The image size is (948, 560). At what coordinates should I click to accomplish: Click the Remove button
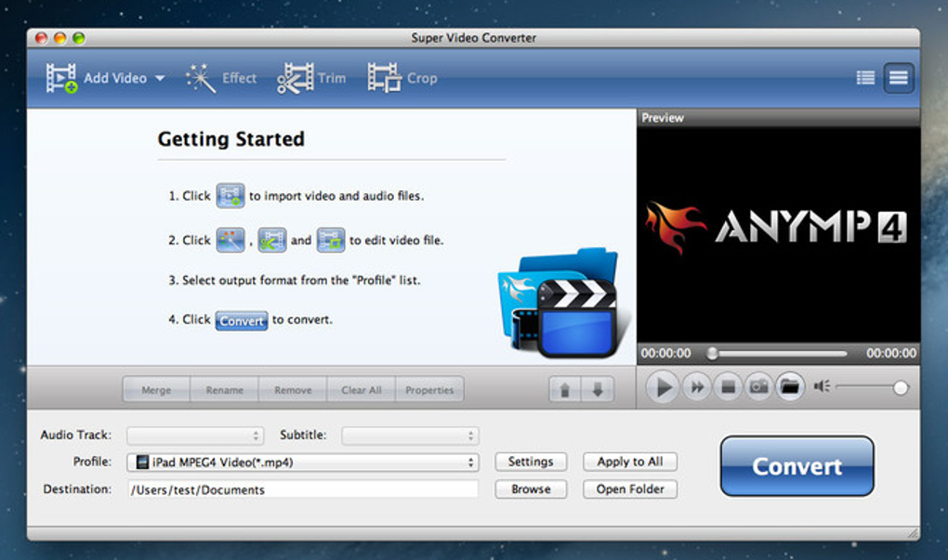coord(293,390)
